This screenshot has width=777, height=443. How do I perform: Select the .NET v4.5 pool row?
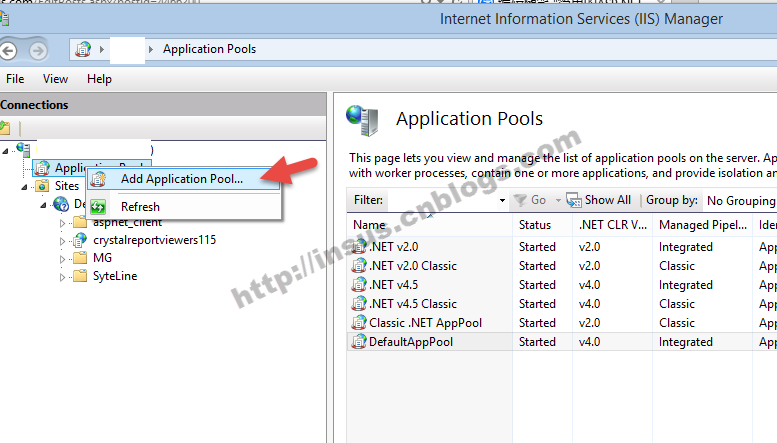click(x=562, y=285)
